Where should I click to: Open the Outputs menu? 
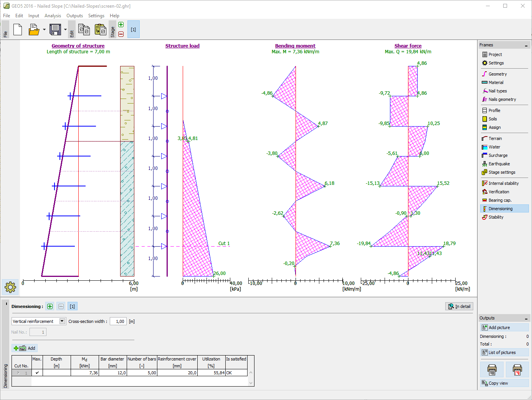coord(74,16)
